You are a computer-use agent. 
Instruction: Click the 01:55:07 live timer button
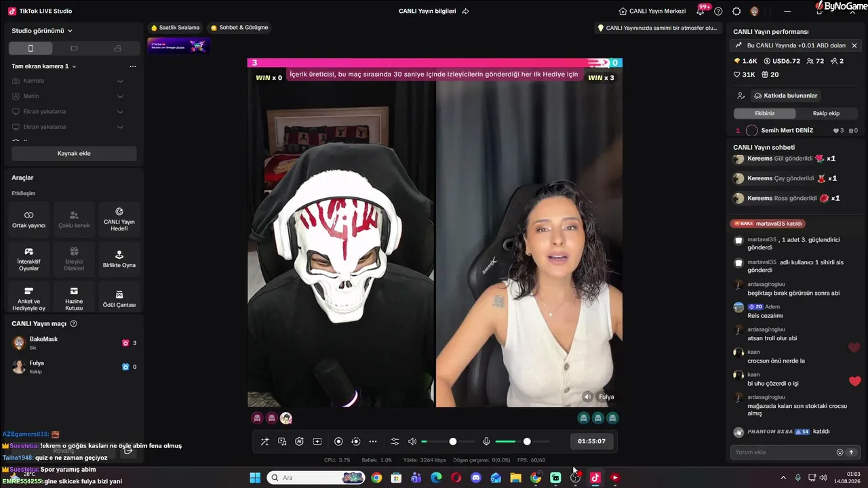tap(591, 441)
